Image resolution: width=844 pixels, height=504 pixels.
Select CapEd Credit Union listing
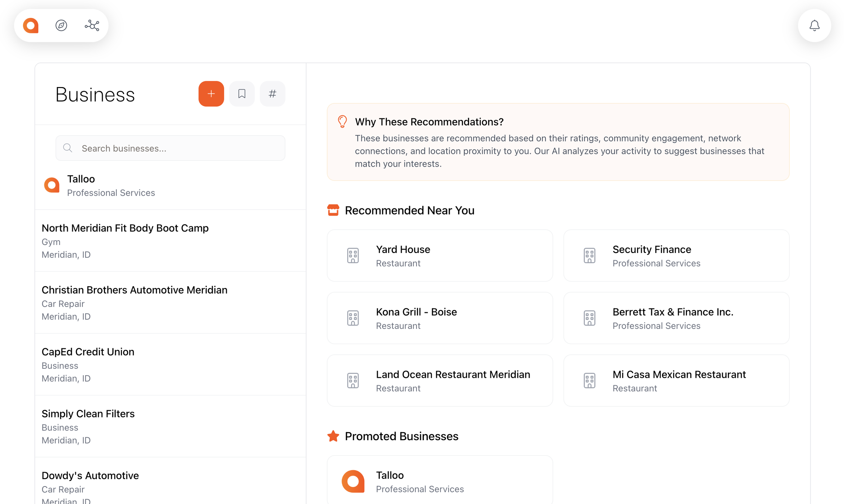click(88, 364)
